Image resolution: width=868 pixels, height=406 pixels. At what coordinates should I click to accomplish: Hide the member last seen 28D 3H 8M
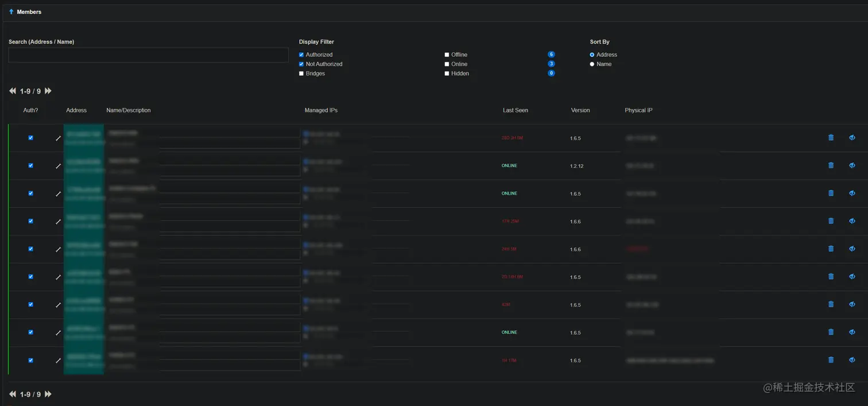pyautogui.click(x=852, y=137)
